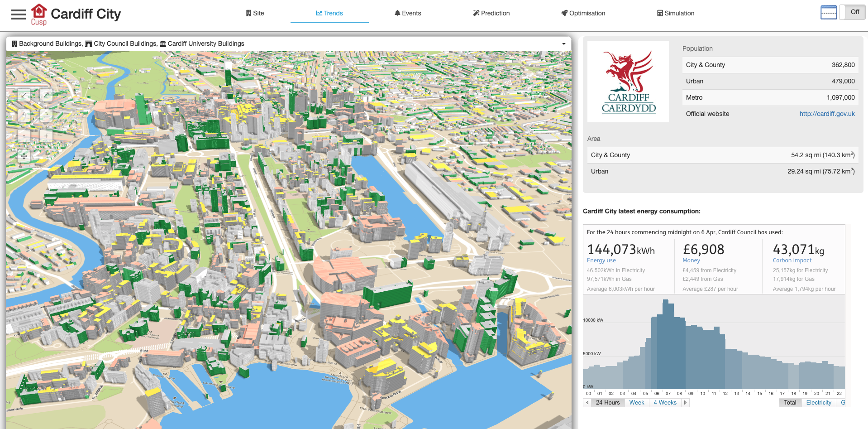Select the Optimisation tab
868x429 pixels.
click(x=583, y=13)
